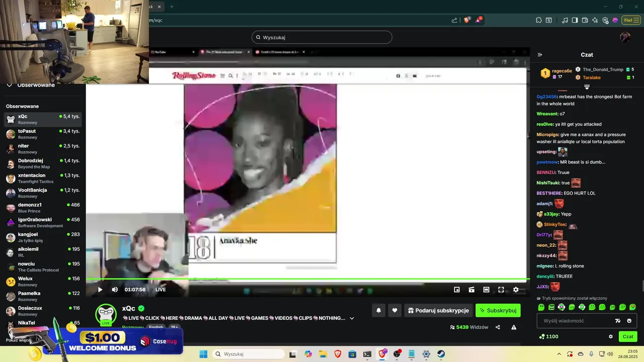Follow xQc with the heart icon

coord(394,311)
